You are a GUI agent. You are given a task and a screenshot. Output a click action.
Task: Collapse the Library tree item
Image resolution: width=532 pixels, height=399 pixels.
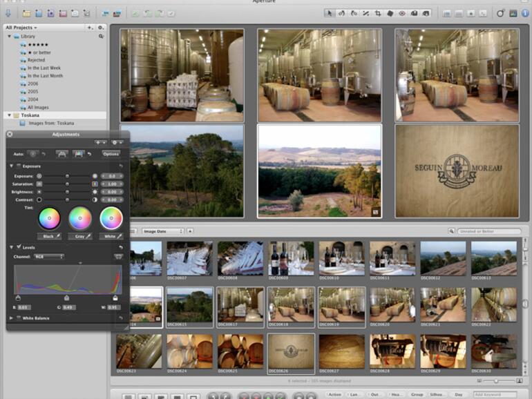click(10, 36)
